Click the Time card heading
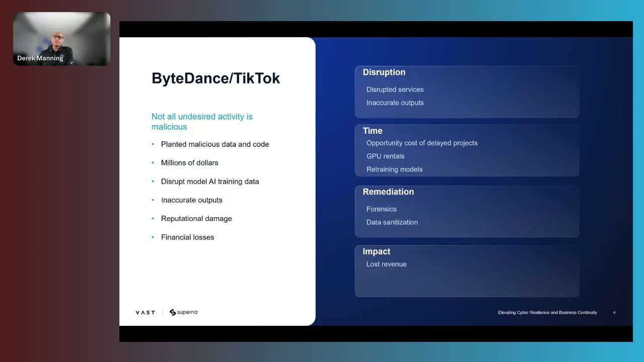This screenshot has height=362, width=644. click(x=372, y=131)
